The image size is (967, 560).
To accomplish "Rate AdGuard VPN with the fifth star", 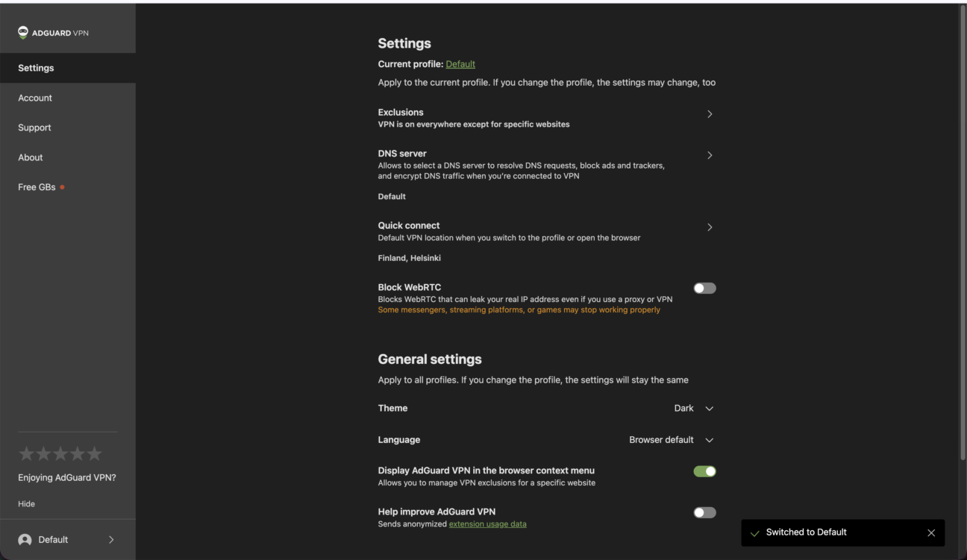I will pyautogui.click(x=94, y=453).
